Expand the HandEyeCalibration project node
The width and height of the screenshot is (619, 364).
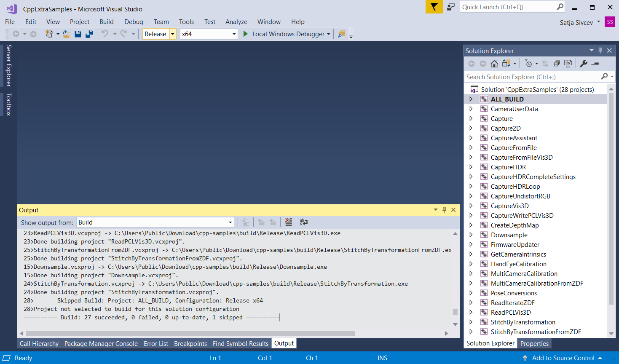click(x=471, y=264)
